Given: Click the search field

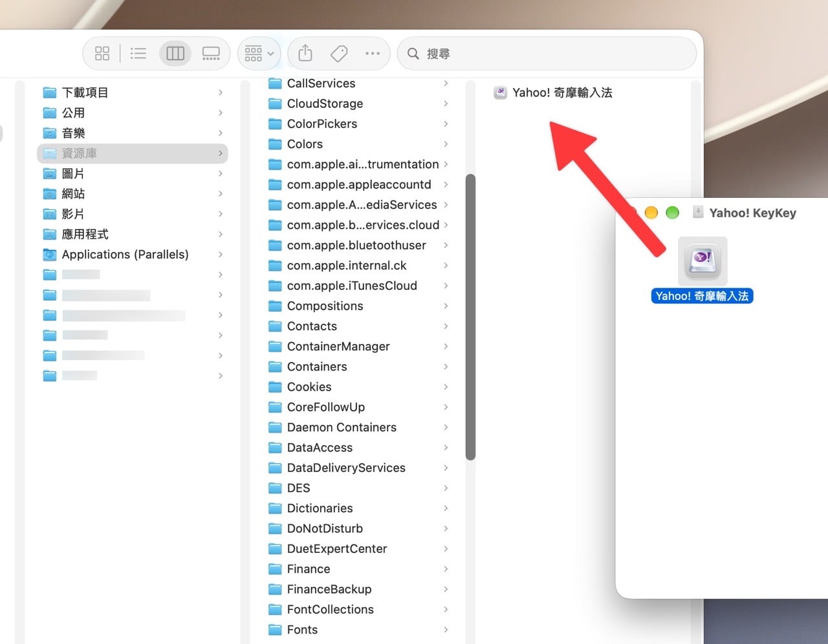Looking at the screenshot, I should tap(547, 54).
